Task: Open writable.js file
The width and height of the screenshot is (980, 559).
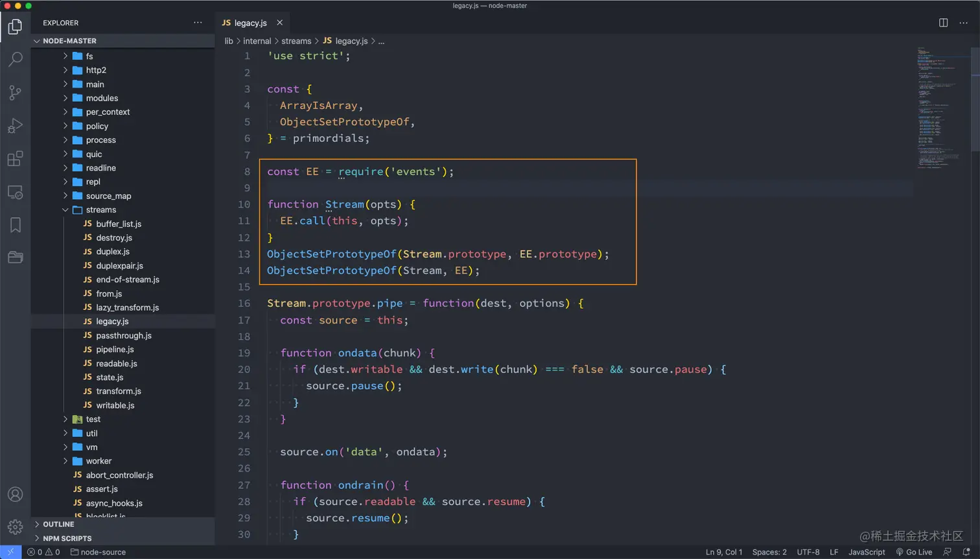Action: point(123,405)
